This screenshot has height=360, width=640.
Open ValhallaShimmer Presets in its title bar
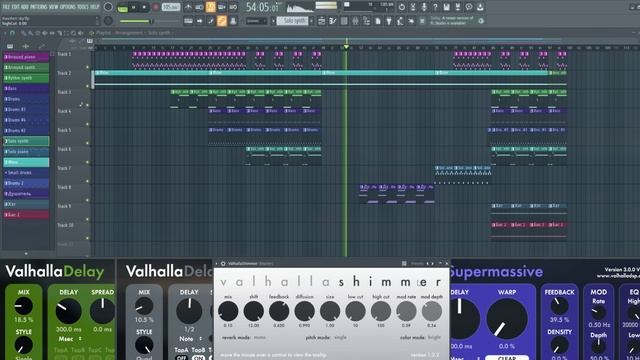pyautogui.click(x=417, y=264)
